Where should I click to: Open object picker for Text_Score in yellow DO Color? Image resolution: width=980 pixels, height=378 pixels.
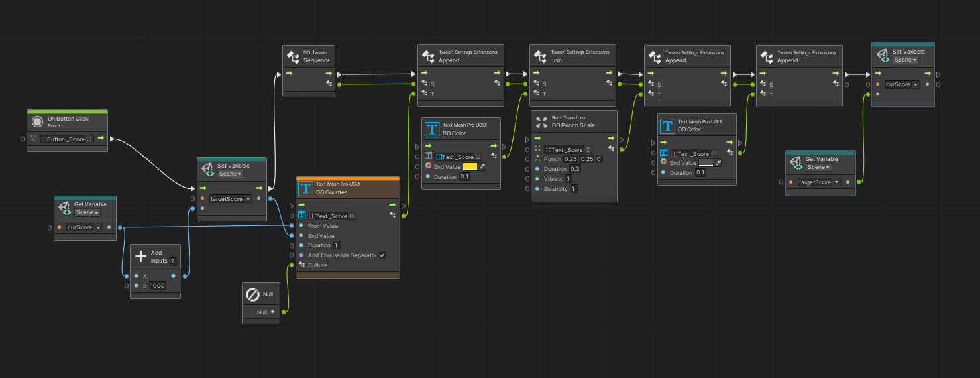[478, 157]
